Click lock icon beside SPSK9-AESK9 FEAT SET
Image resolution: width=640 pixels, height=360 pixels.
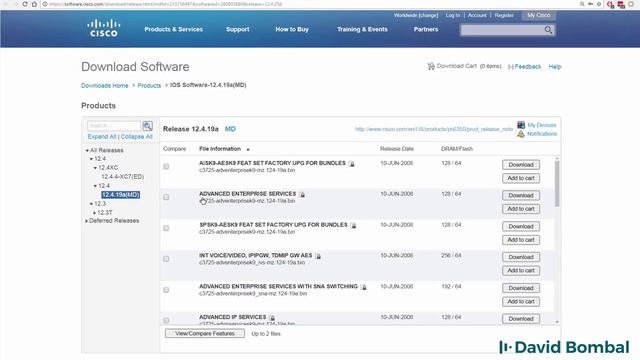point(353,226)
